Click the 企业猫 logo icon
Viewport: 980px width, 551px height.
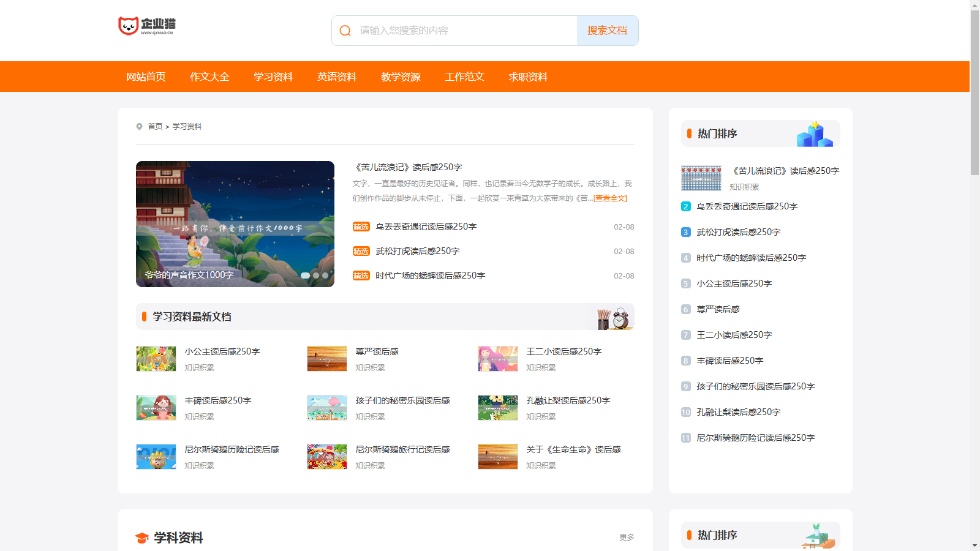[x=129, y=26]
